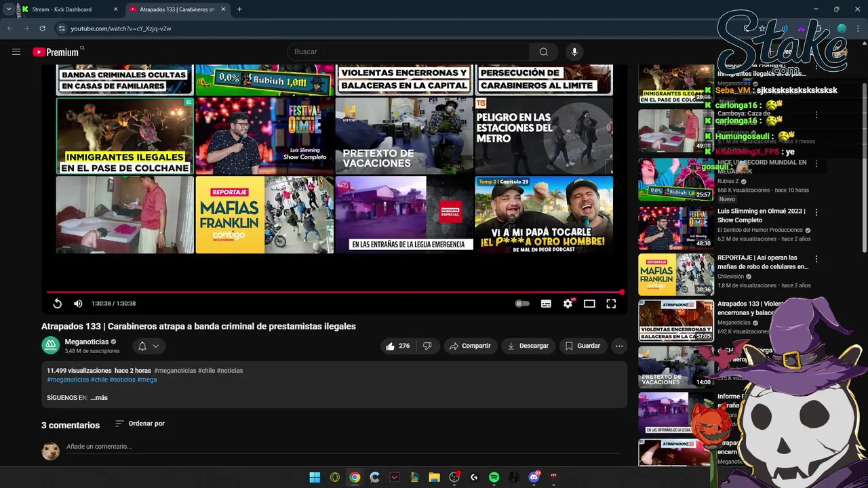Replay the finished video
The image size is (868, 488).
pos(58,304)
